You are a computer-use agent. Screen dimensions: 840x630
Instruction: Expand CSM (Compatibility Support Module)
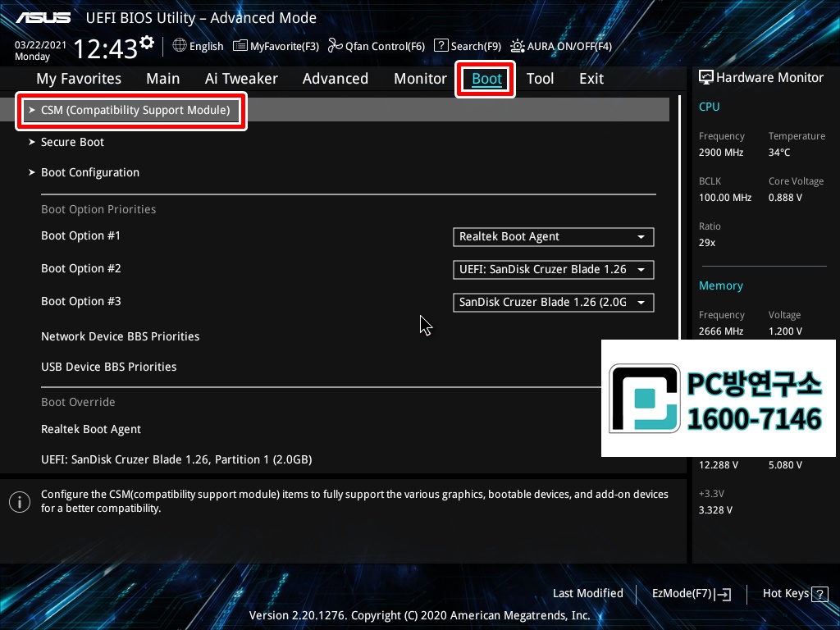click(335, 110)
